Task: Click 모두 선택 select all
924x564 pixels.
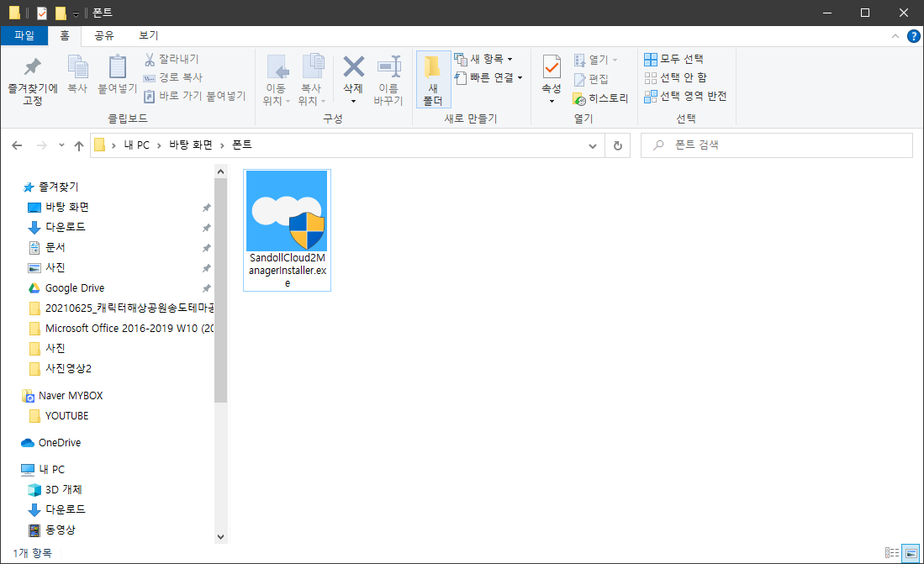Action: [673, 59]
